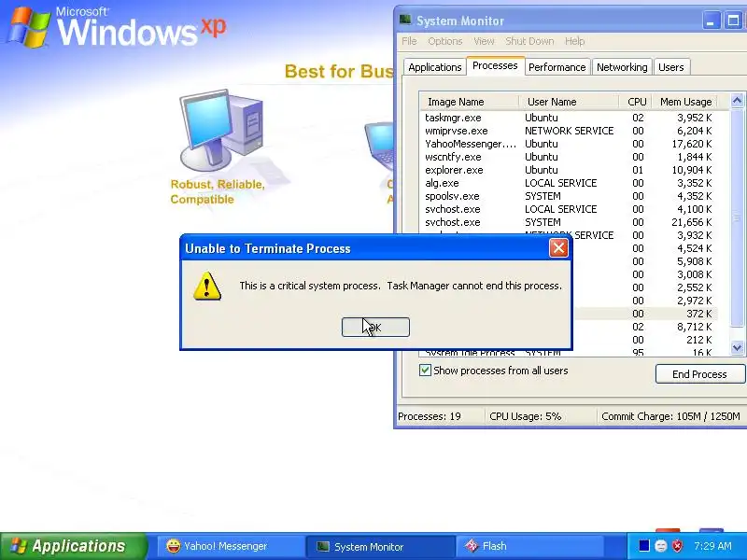
Task: Click the System Monitor title bar icon
Action: (405, 20)
